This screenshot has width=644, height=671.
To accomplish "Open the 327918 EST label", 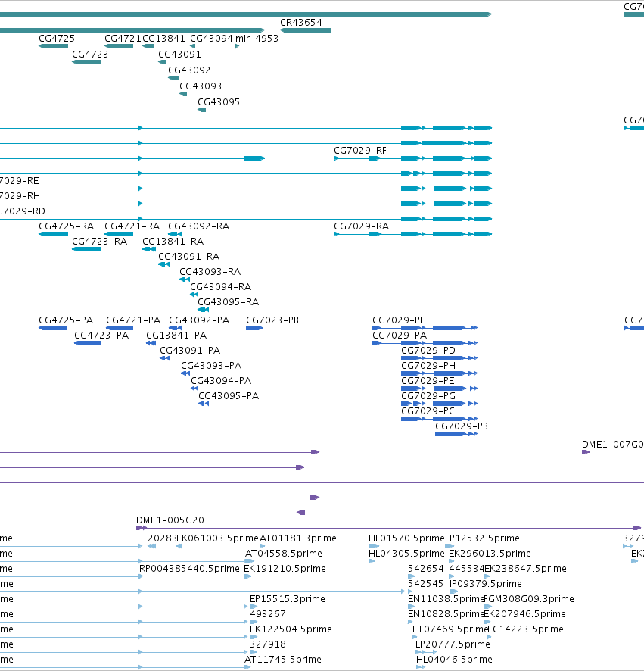I will pyautogui.click(x=268, y=644).
